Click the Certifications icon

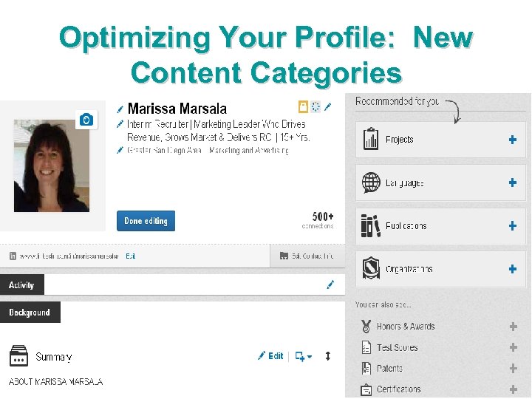[366, 389]
